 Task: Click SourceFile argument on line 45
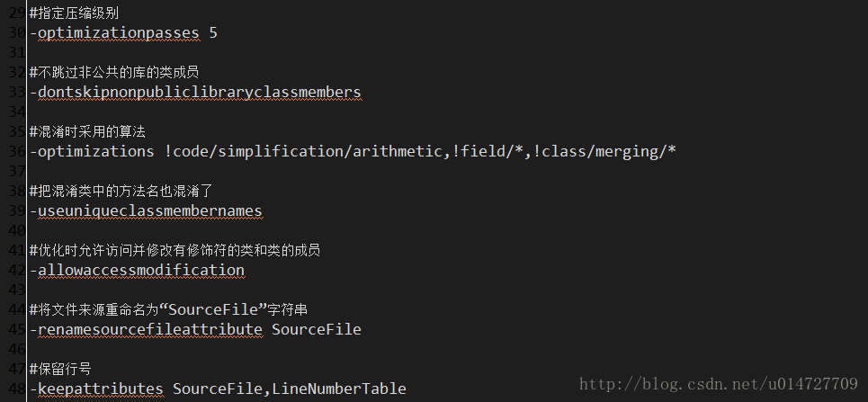(317, 329)
